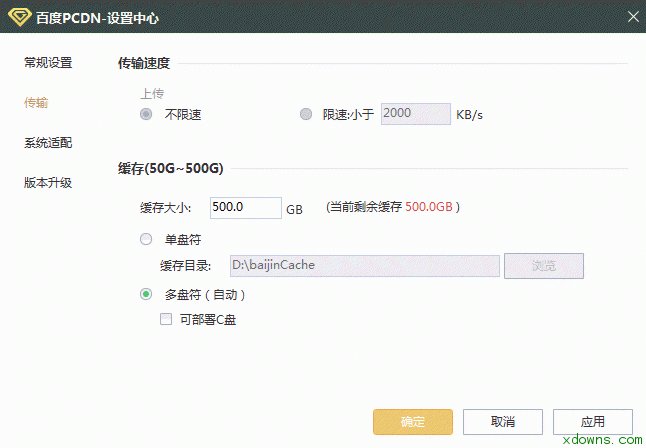Click the 浏览 browse button
This screenshot has height=448, width=646.
544,266
